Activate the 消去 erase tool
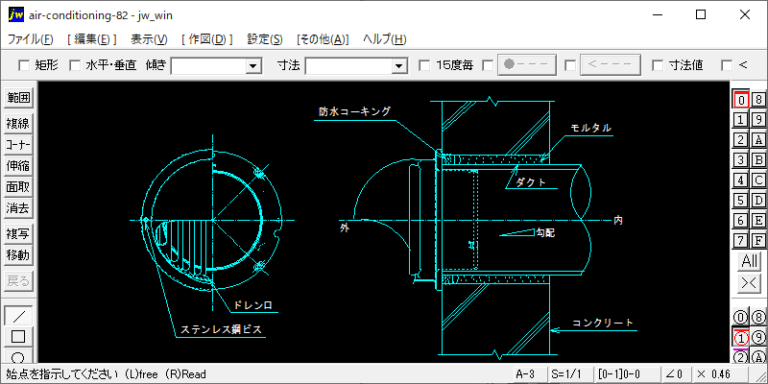Image resolution: width=768 pixels, height=384 pixels. pyautogui.click(x=18, y=209)
